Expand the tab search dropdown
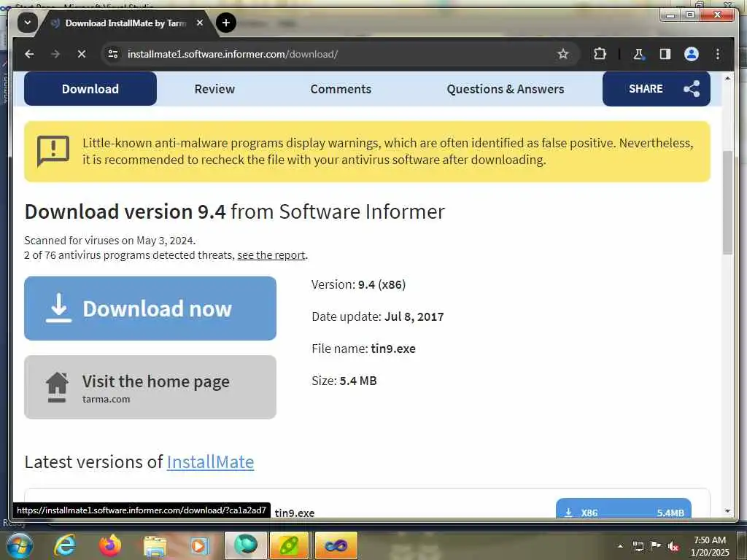Screen dimensions: 747x560 point(28,23)
